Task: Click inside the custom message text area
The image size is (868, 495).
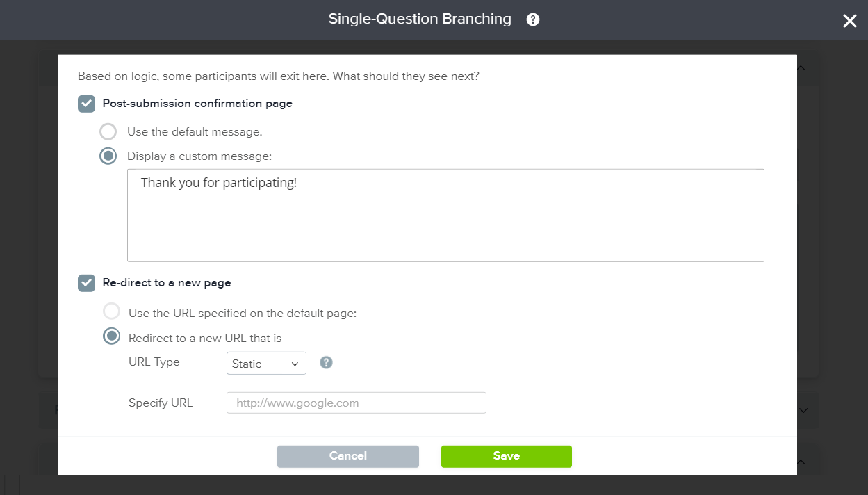Action: click(x=445, y=222)
